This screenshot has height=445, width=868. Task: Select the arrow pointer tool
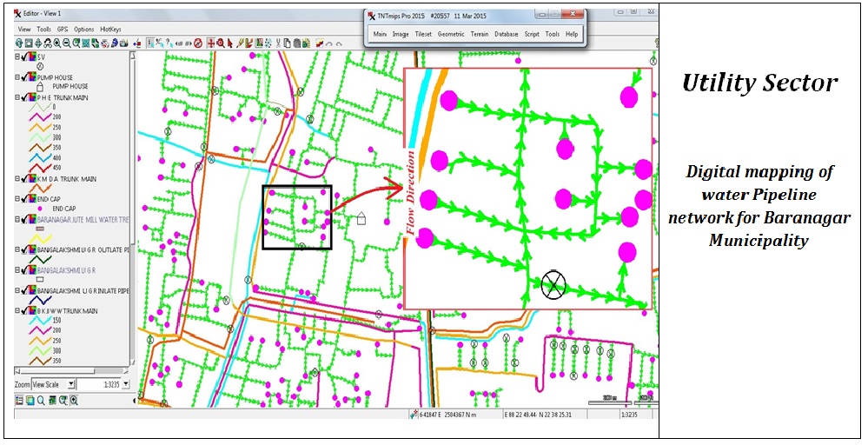pyautogui.click(x=230, y=43)
